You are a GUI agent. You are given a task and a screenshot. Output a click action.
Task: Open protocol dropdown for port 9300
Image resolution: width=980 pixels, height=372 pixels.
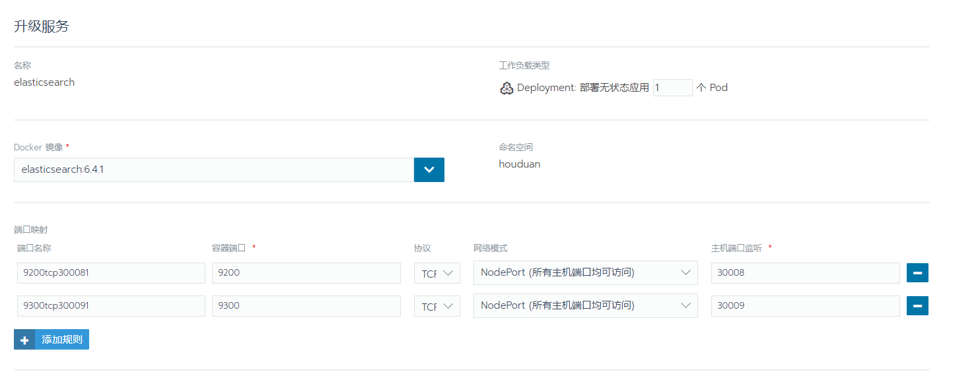(437, 306)
